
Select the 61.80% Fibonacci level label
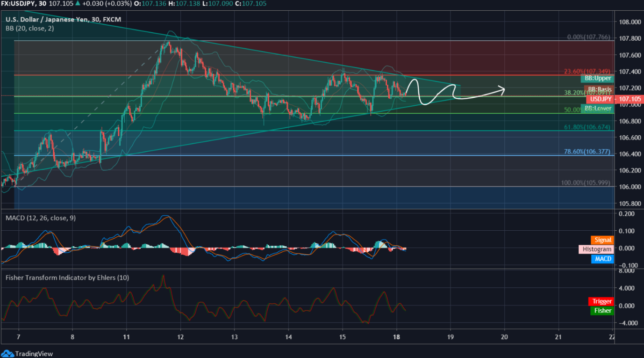(x=587, y=127)
